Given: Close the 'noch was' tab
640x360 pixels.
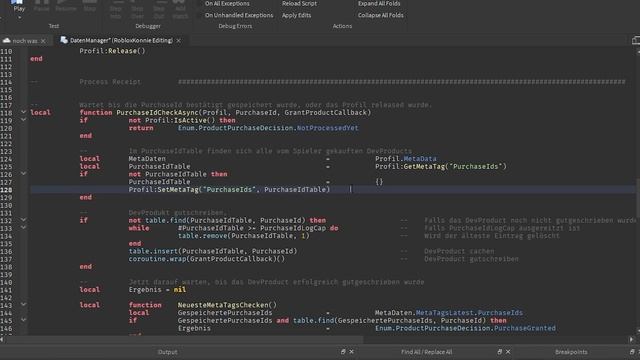Looking at the screenshot, I should [x=43, y=41].
